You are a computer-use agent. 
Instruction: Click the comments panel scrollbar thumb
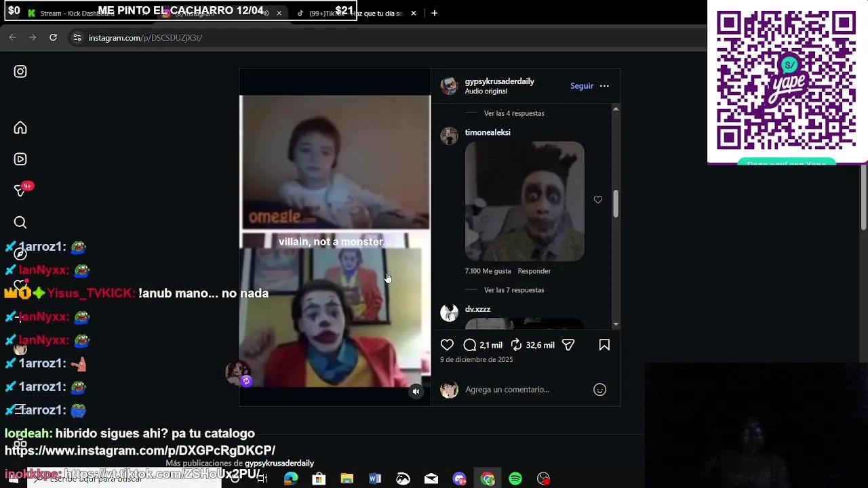[x=616, y=204]
